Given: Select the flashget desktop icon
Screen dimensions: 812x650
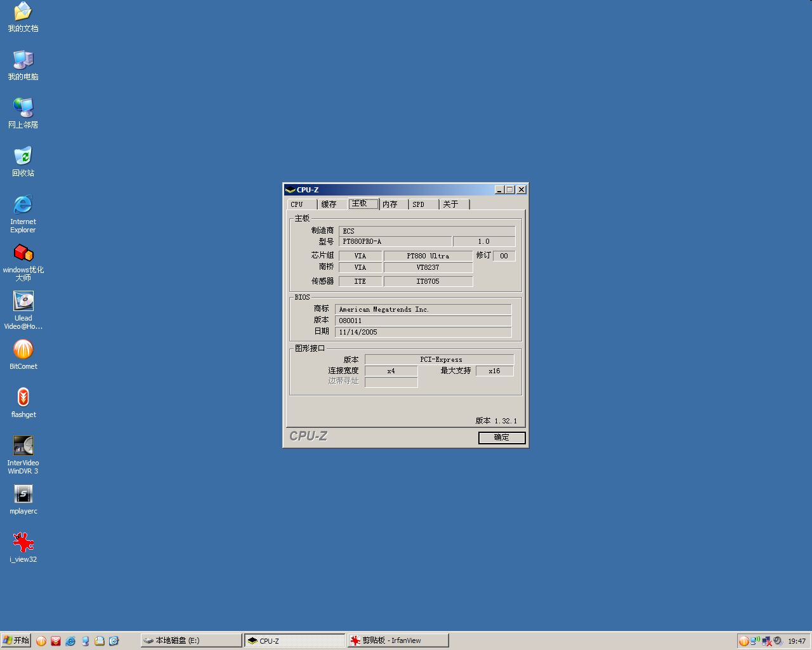Looking at the screenshot, I should pos(23,402).
